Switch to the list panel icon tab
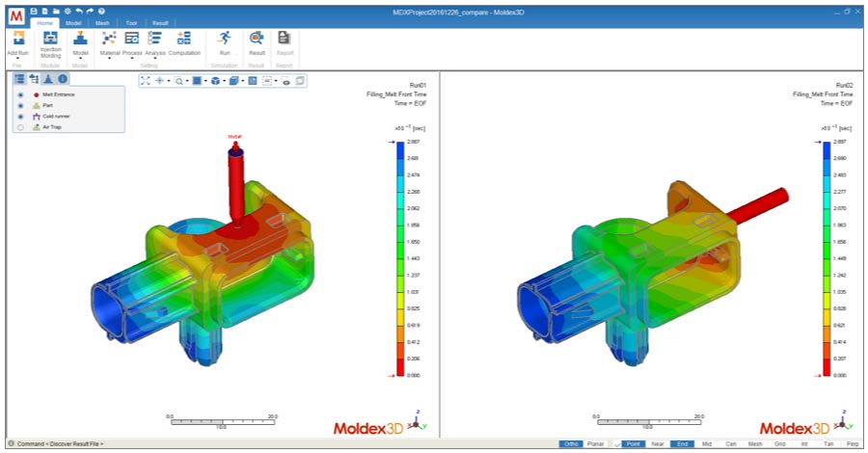The width and height of the screenshot is (868, 453). 19,79
